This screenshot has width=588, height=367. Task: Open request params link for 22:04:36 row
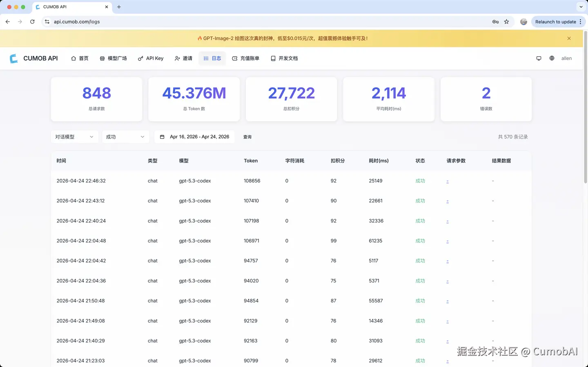[x=448, y=281]
